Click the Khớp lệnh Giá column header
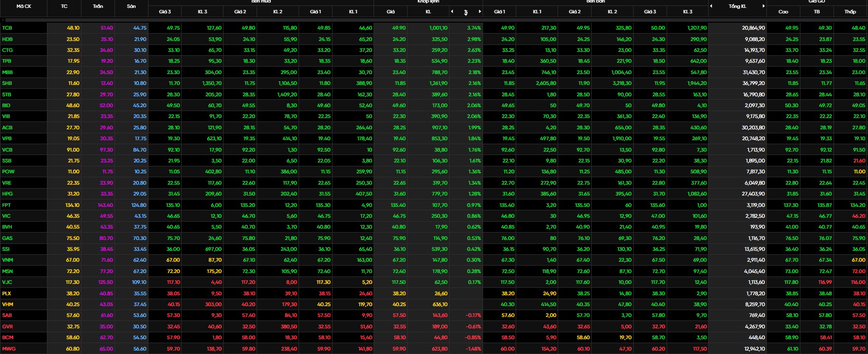This screenshot has width=868, height=354. tap(391, 11)
